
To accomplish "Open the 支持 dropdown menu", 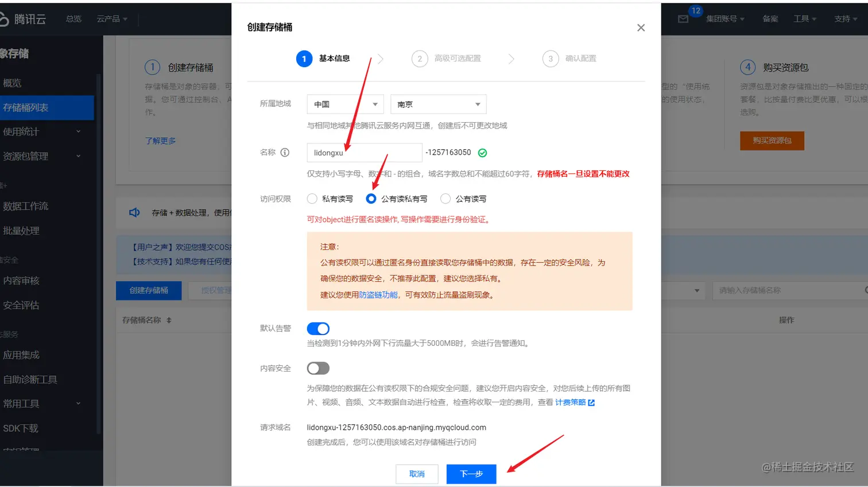I will 846,19.
